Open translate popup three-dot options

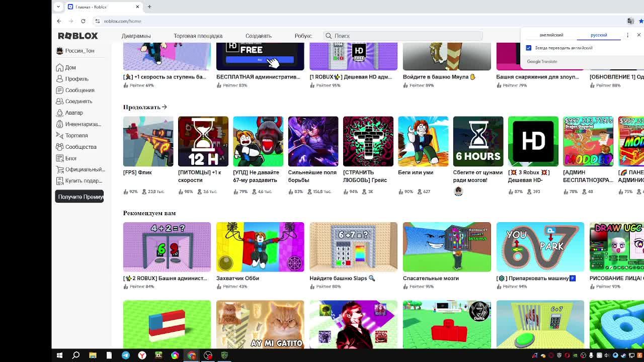[627, 35]
